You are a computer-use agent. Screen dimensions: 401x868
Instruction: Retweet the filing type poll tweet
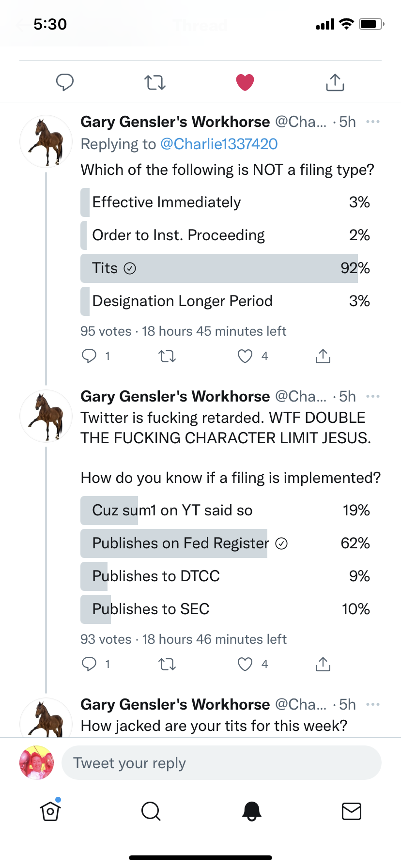(167, 356)
